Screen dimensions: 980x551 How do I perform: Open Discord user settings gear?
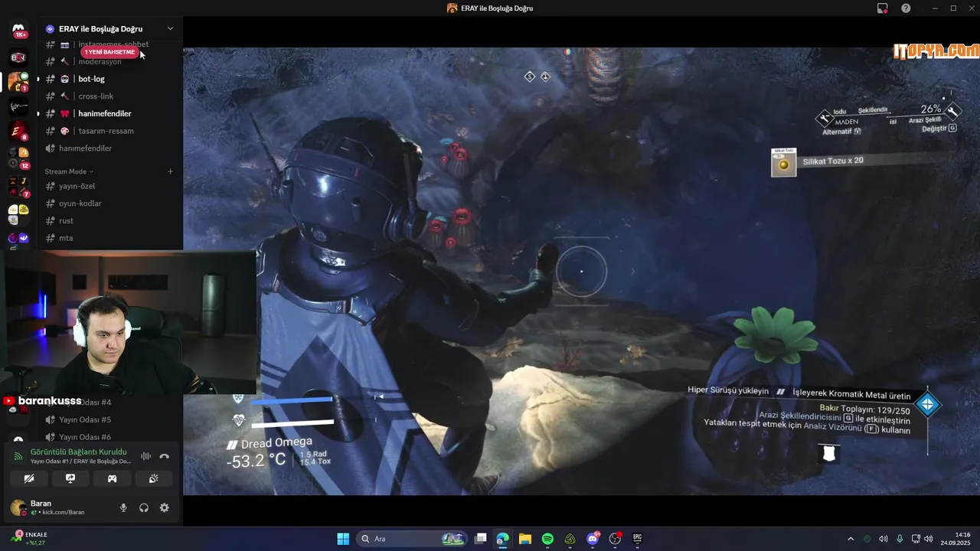coord(164,507)
